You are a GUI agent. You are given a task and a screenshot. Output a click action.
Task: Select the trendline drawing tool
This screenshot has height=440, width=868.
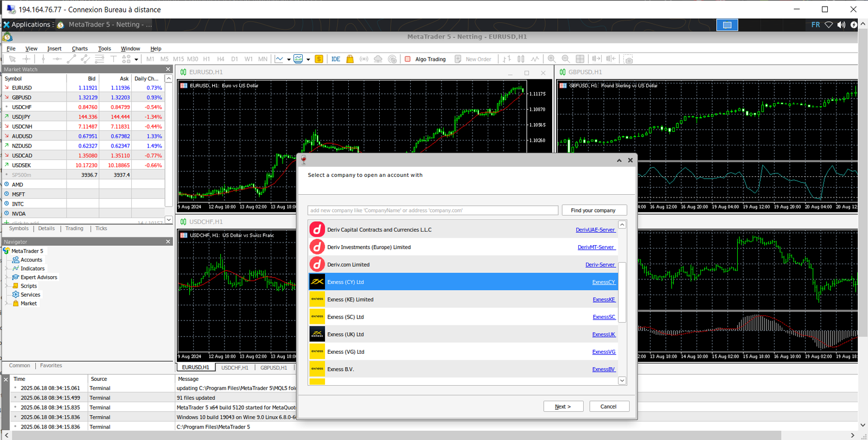pyautogui.click(x=71, y=59)
